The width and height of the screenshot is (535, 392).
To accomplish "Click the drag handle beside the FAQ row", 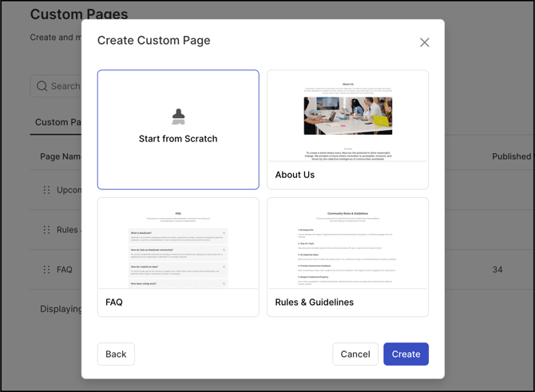I will [46, 270].
